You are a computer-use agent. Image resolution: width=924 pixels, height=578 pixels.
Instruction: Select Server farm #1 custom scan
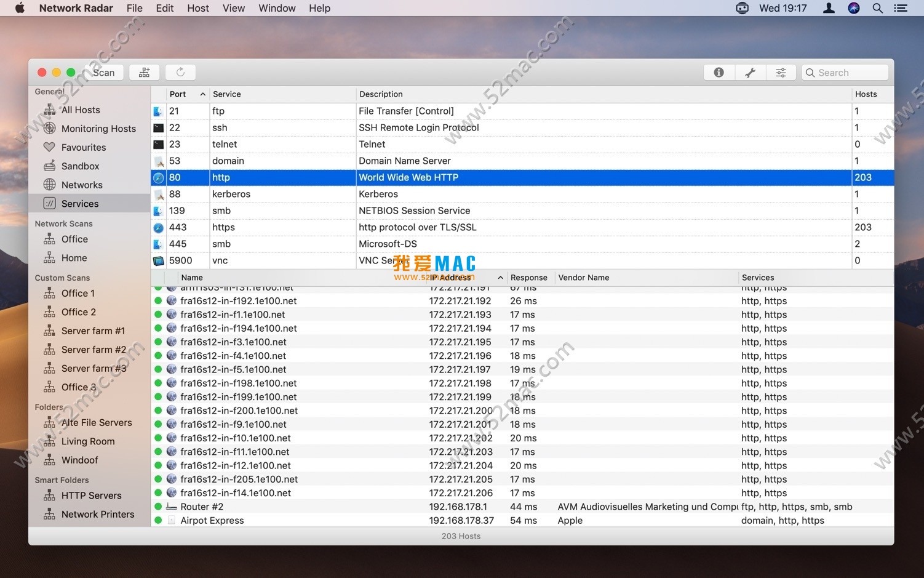click(92, 331)
